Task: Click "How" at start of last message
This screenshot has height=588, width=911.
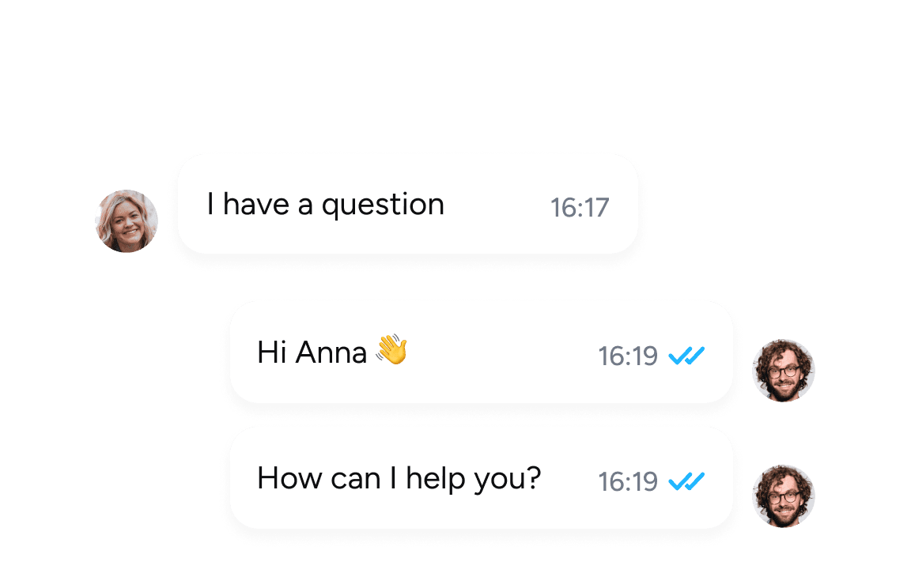Action: click(285, 478)
